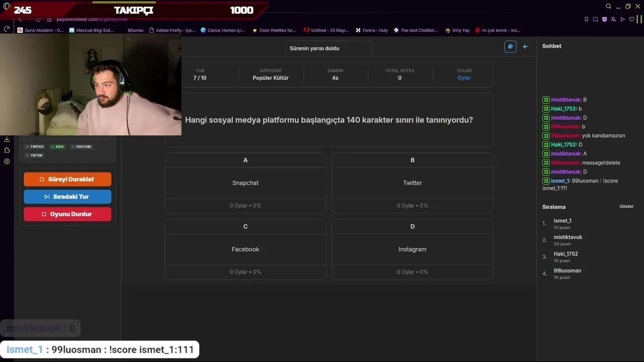Toggle the TWITCH platform chip

pyautogui.click(x=35, y=147)
